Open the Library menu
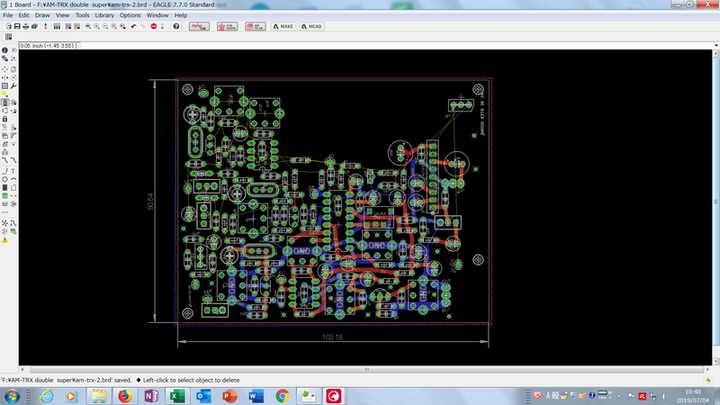 [104, 16]
